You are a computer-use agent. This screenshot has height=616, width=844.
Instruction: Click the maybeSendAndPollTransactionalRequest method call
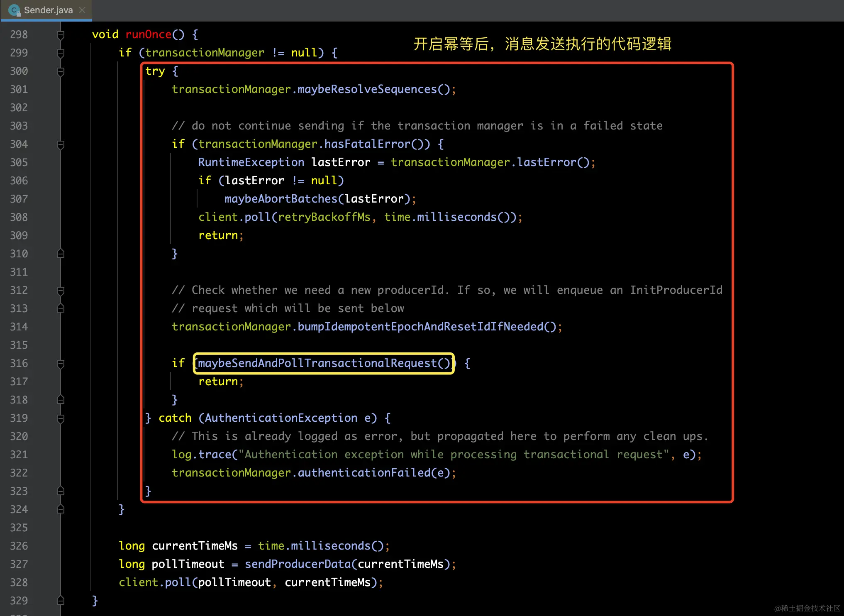[324, 363]
